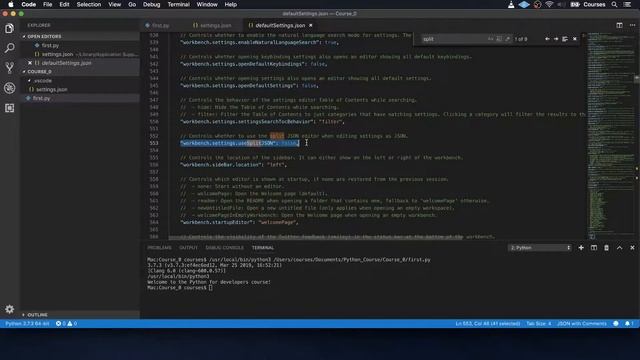
Task: Open the Selection menu
Action: click(89, 4)
